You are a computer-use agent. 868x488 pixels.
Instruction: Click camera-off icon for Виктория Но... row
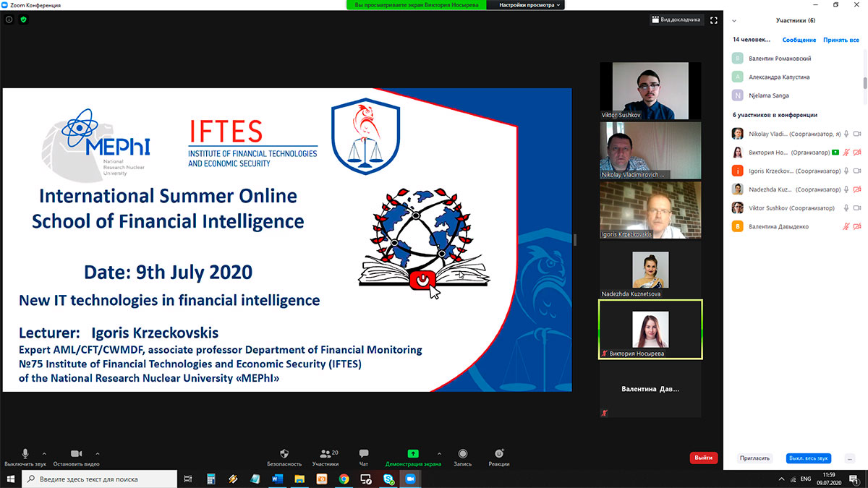click(x=857, y=153)
